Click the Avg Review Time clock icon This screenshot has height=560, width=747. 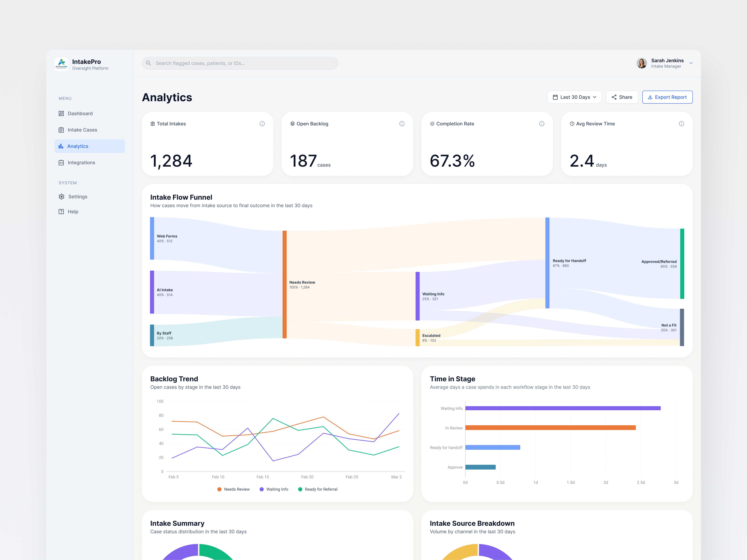(572, 124)
